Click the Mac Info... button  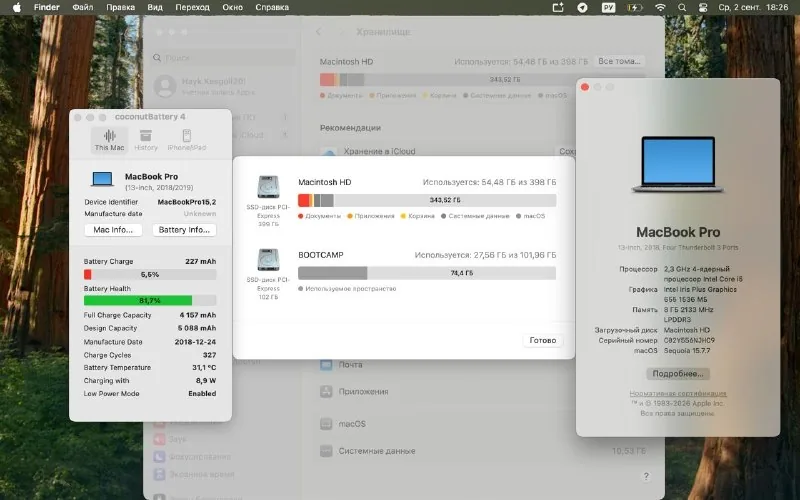113,230
